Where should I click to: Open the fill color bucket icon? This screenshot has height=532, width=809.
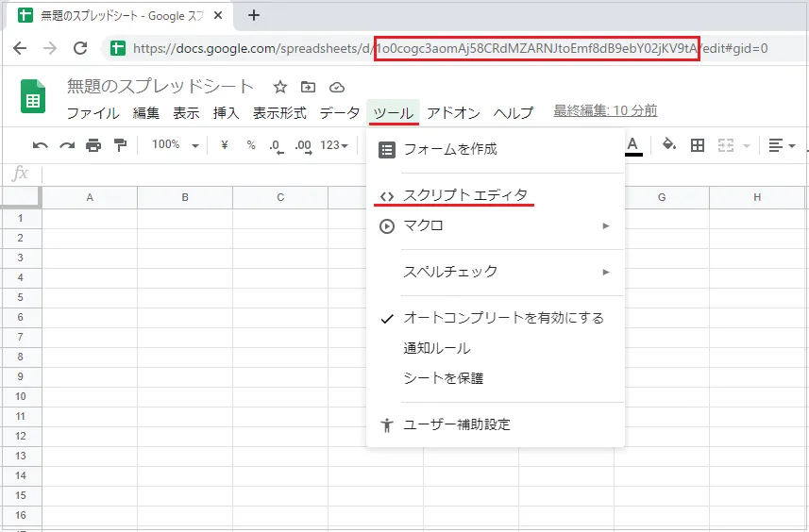point(669,145)
